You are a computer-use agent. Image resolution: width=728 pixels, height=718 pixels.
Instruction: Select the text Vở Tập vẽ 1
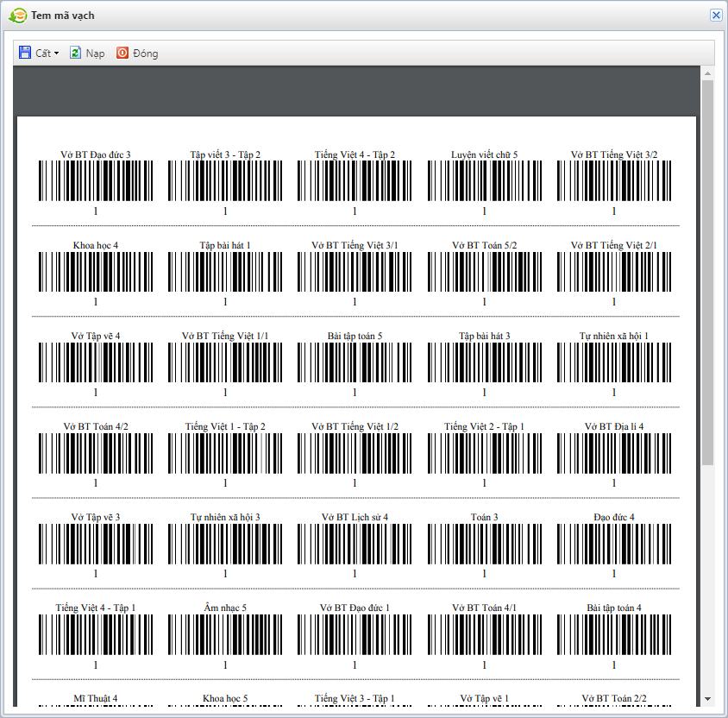coord(484,698)
